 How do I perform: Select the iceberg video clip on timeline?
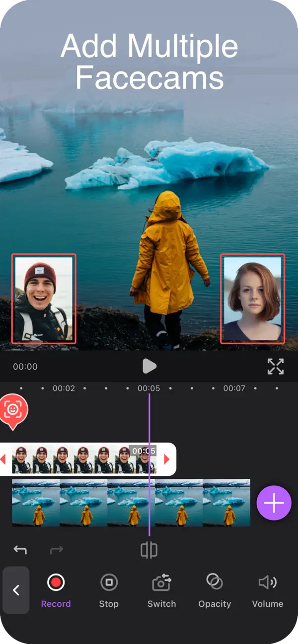coord(131,503)
